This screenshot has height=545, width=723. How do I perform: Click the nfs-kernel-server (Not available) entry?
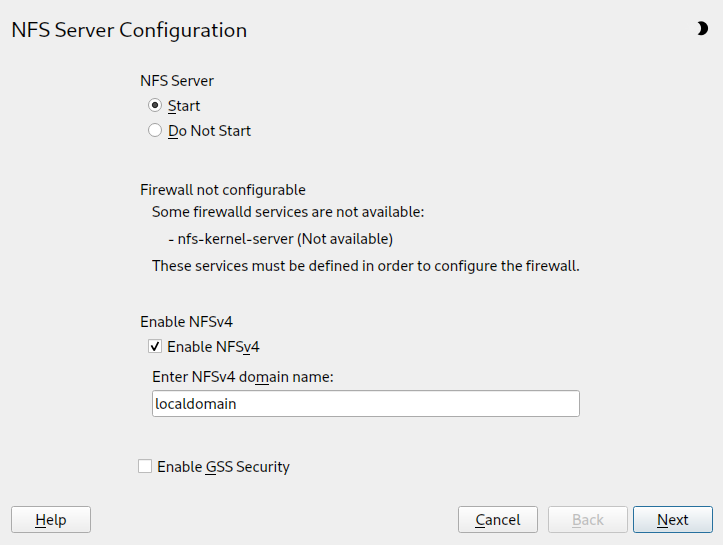point(280,239)
